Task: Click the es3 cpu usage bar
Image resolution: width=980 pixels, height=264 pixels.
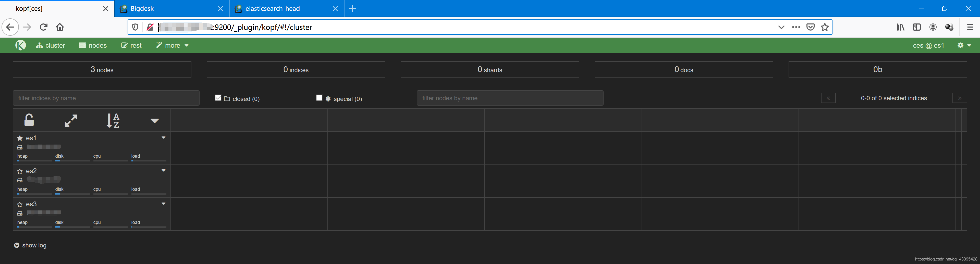Action: point(111,227)
